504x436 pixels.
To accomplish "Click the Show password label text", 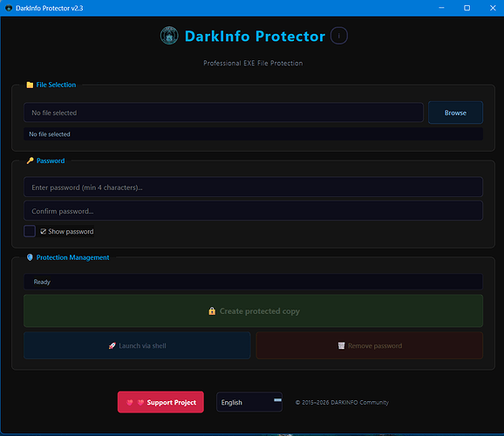I will [x=71, y=231].
